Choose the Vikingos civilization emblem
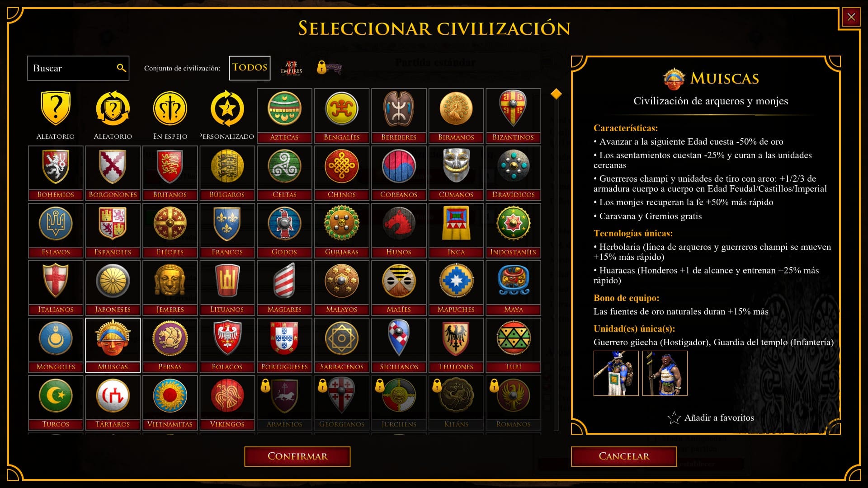The width and height of the screenshot is (868, 488). point(227,403)
